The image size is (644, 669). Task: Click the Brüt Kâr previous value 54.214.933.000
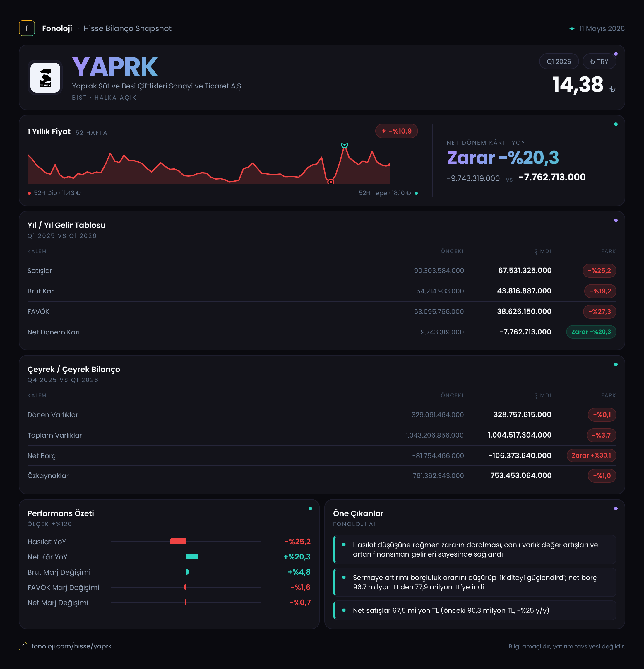[x=440, y=291]
